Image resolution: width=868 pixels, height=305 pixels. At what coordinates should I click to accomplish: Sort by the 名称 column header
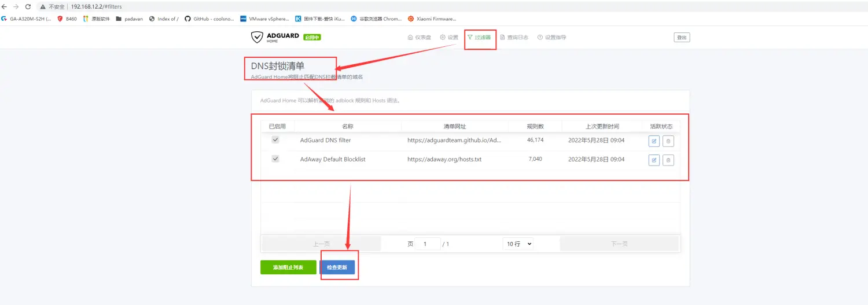(348, 126)
